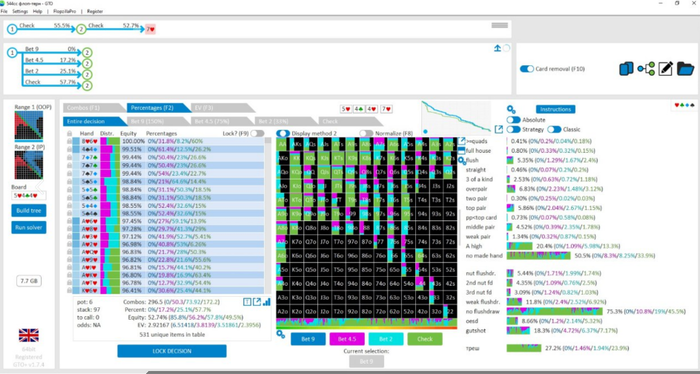Viewport: 700px width, 374px height.
Task: Click the Range 2 (IP) matrix thumbnail
Action: click(x=29, y=165)
